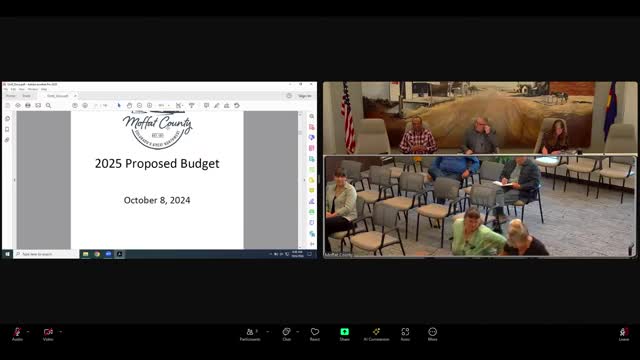Click the yellow Comment tool in right pane

pyautogui.click(x=312, y=191)
